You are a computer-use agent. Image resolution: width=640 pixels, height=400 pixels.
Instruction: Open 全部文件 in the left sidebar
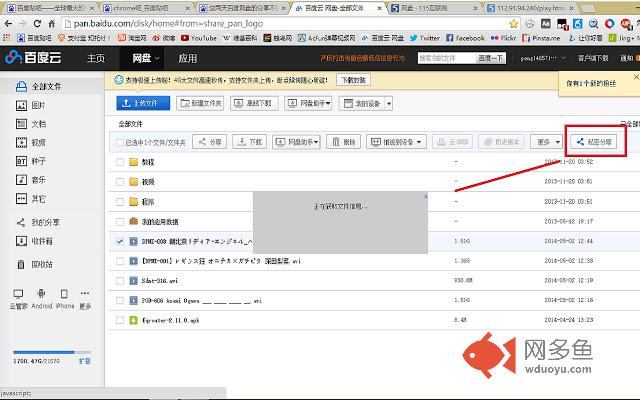click(39, 87)
